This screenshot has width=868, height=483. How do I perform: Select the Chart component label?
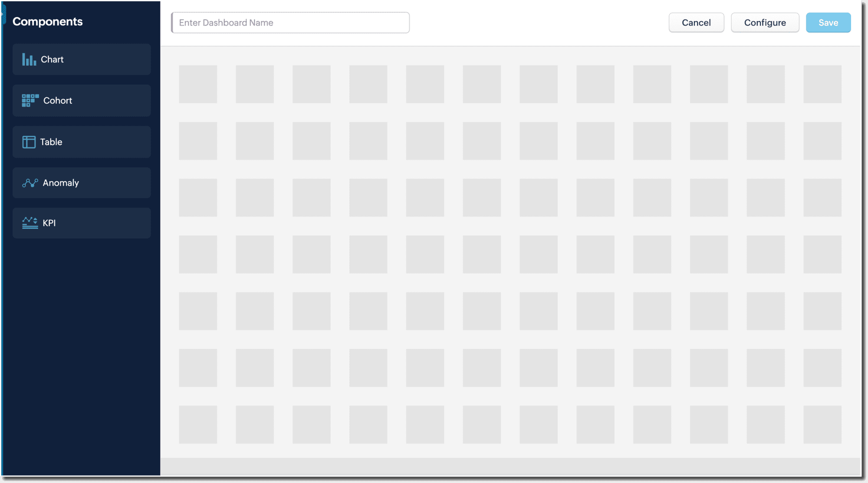click(52, 59)
